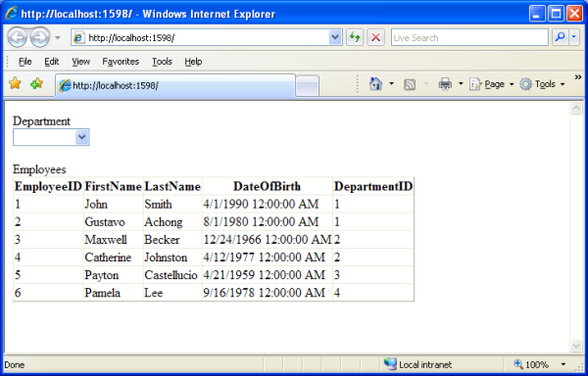
Task: Click the Employees label text
Action: coord(39,169)
